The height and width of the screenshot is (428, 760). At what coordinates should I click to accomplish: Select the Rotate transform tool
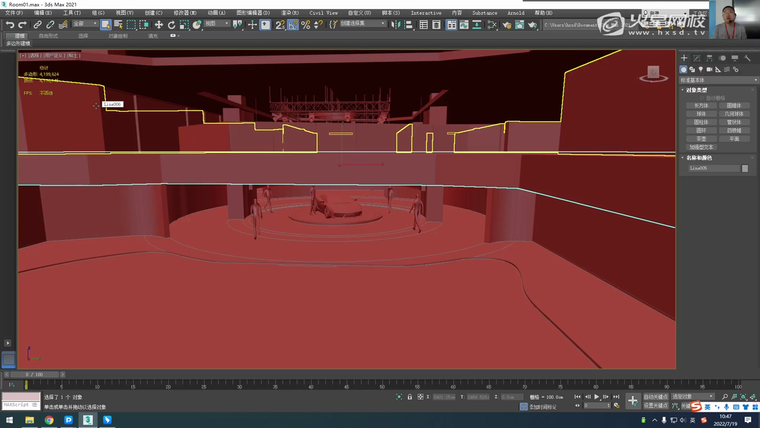click(x=171, y=24)
